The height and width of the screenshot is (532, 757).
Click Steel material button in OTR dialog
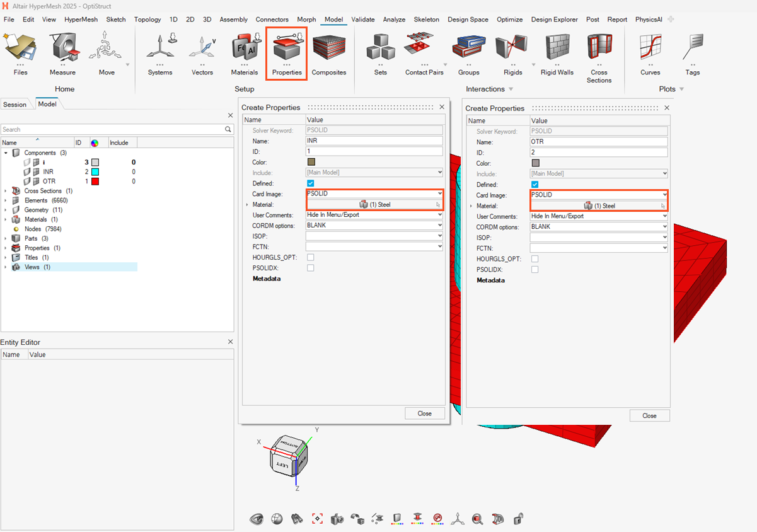point(599,205)
